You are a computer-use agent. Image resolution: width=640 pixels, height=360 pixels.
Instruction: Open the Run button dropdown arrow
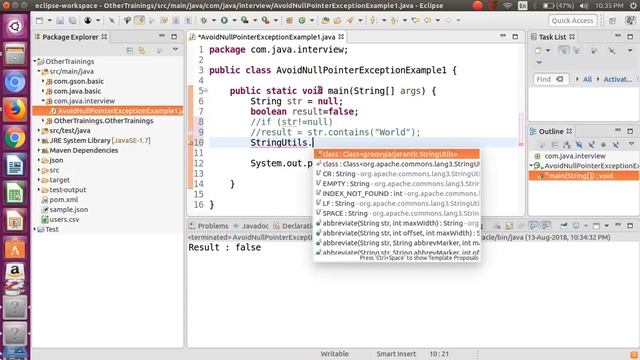(x=234, y=20)
